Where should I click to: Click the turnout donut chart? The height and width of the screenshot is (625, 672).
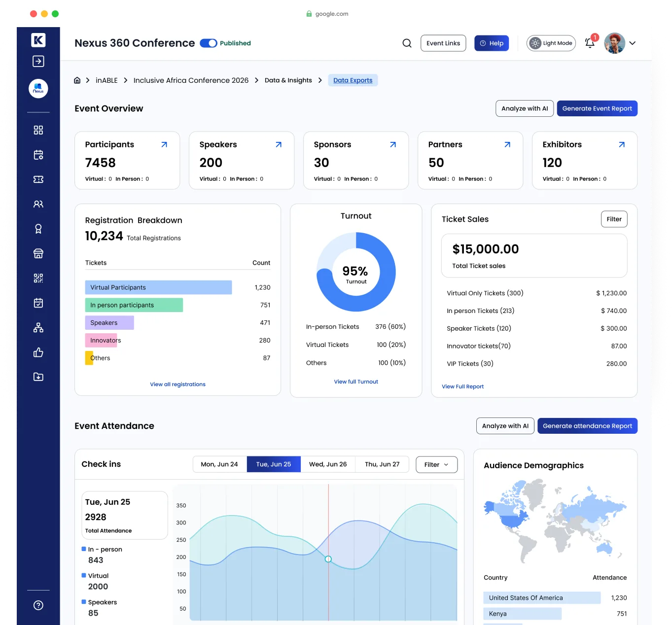(x=356, y=272)
